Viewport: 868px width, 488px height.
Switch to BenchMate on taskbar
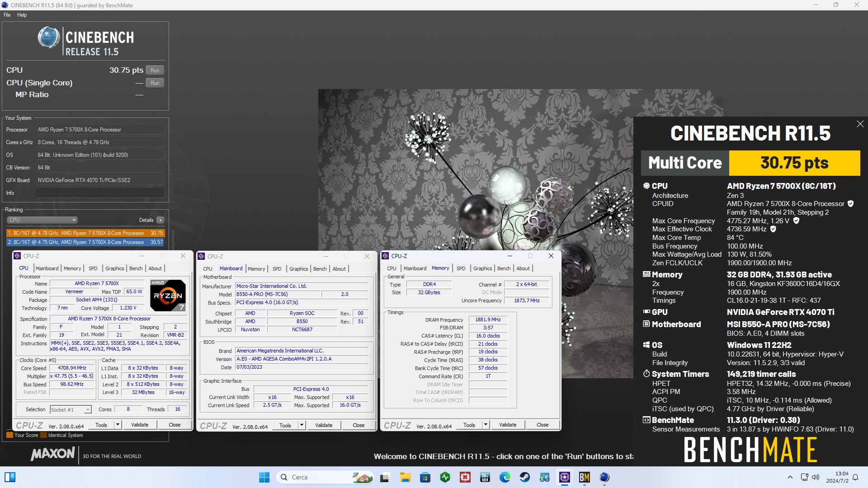tap(585, 477)
